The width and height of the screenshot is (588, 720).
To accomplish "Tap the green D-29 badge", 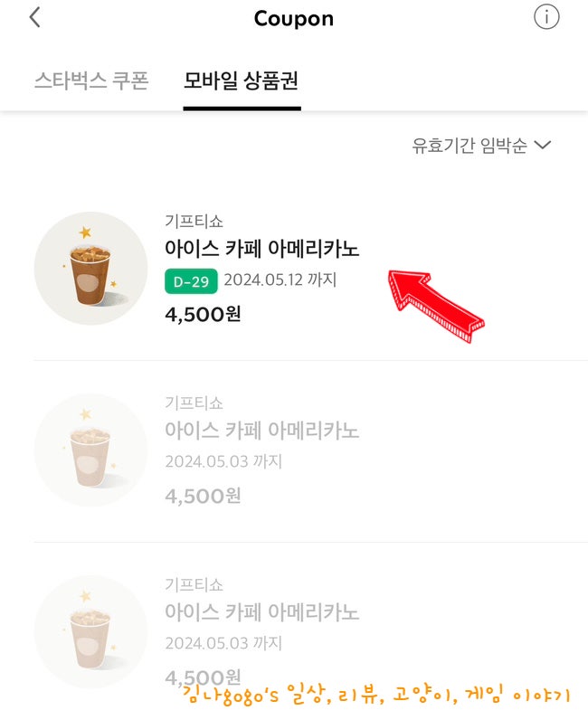I will pos(191,281).
